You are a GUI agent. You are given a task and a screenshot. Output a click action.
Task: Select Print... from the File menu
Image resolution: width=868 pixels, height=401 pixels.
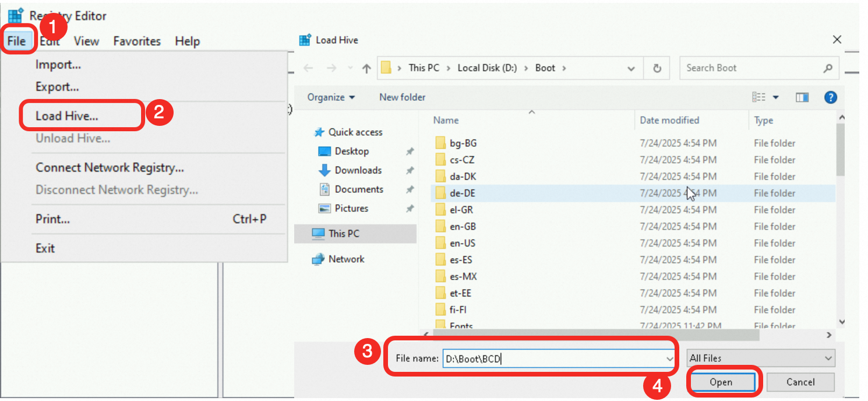pos(52,219)
